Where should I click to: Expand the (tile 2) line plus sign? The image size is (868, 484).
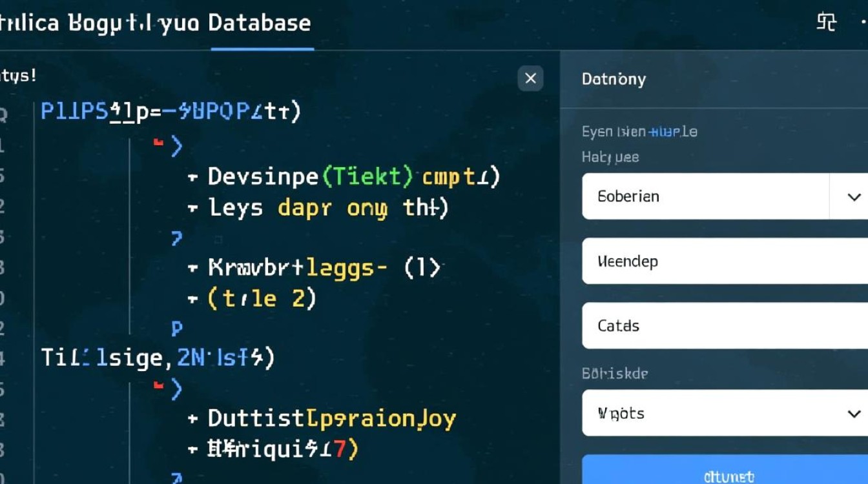192,299
